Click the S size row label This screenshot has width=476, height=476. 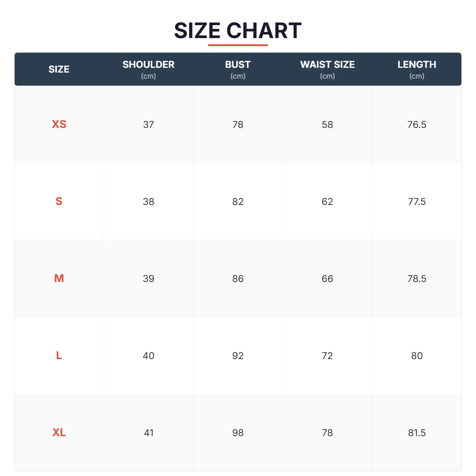click(x=59, y=201)
